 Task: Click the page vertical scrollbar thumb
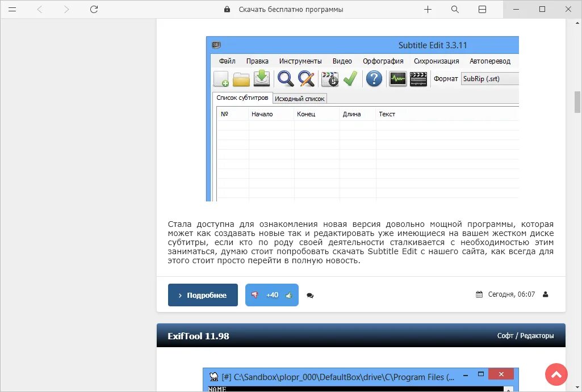[577, 102]
